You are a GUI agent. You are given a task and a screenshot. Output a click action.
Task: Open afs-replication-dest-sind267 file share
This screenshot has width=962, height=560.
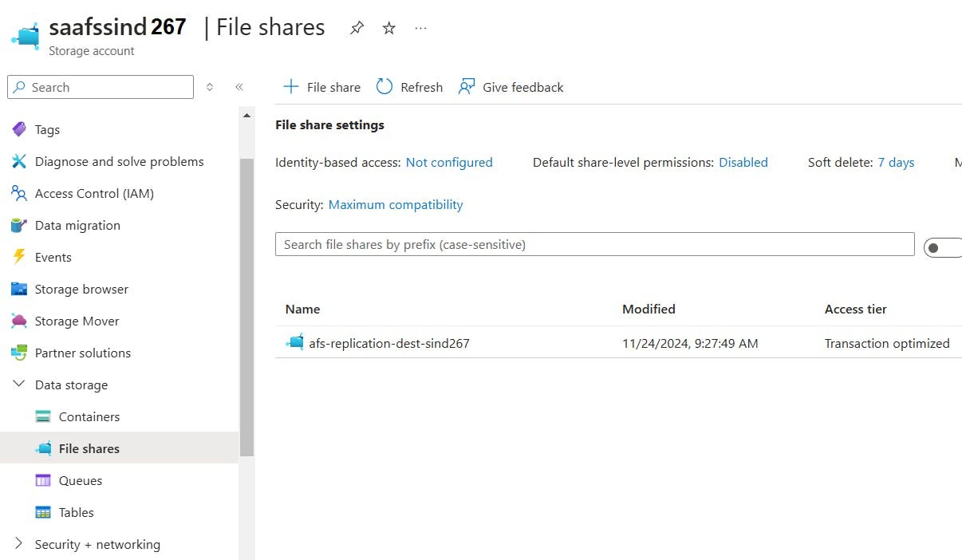click(x=389, y=343)
